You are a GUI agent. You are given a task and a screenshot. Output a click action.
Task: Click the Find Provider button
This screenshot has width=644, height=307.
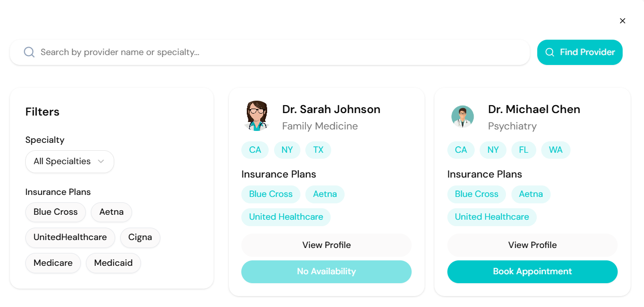click(x=579, y=52)
